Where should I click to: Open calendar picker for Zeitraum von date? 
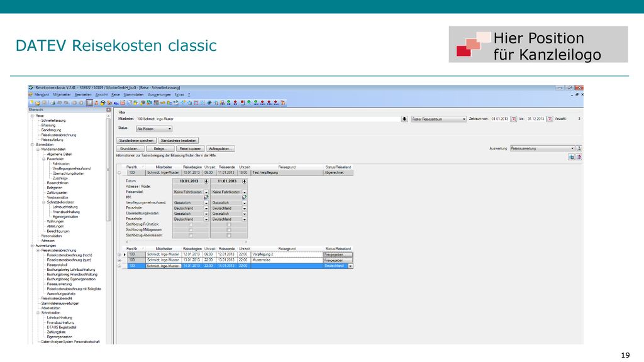(513, 119)
